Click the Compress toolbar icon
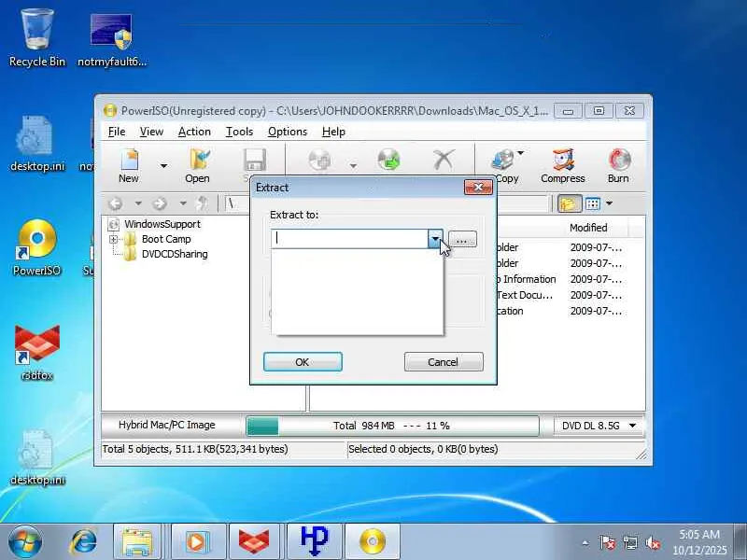The image size is (747, 560). tap(563, 165)
